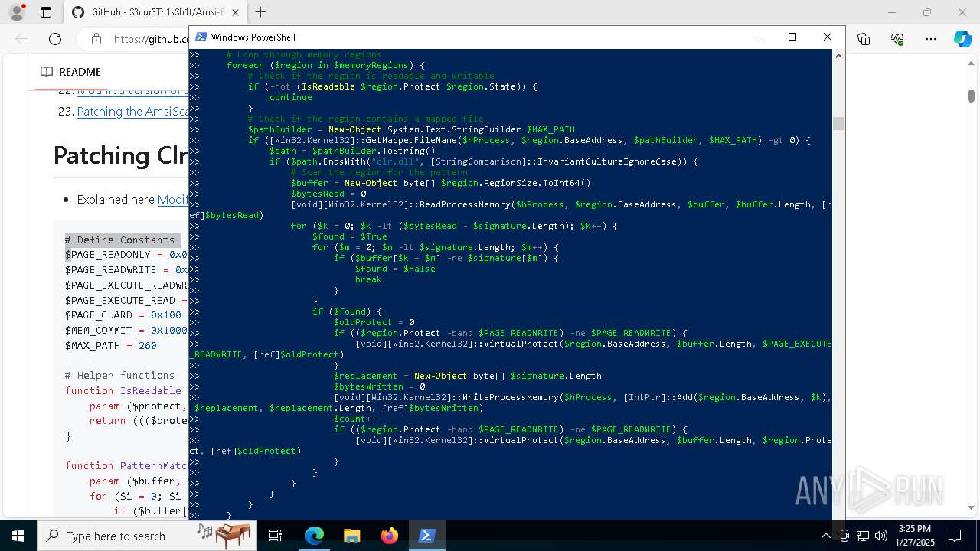Minimize the PowerShell window
This screenshot has height=551, width=980.
757,37
